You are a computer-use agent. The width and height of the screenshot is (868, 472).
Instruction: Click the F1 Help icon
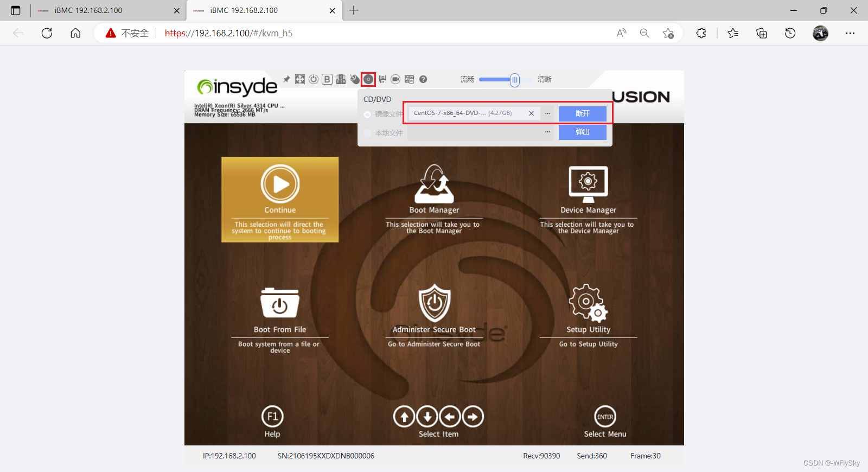[272, 417]
